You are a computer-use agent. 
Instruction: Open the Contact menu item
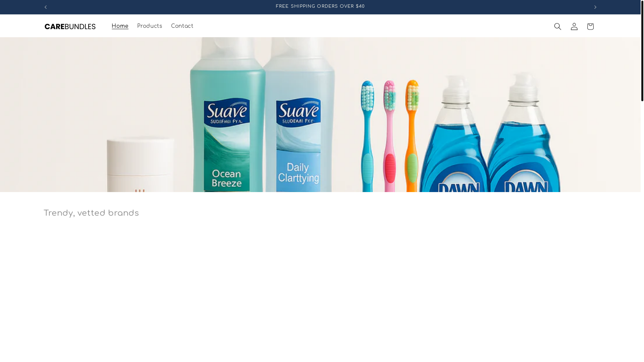click(x=182, y=26)
